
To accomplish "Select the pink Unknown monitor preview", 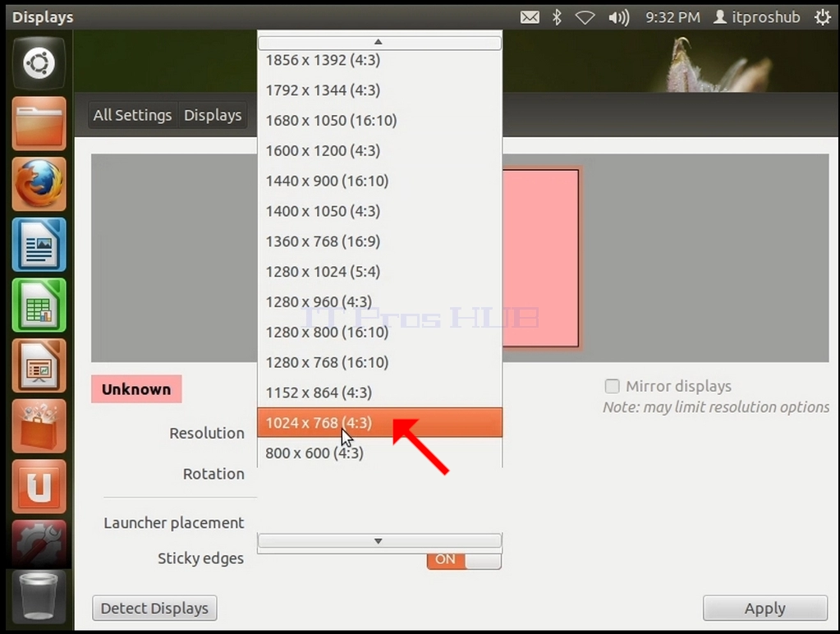I will click(540, 259).
